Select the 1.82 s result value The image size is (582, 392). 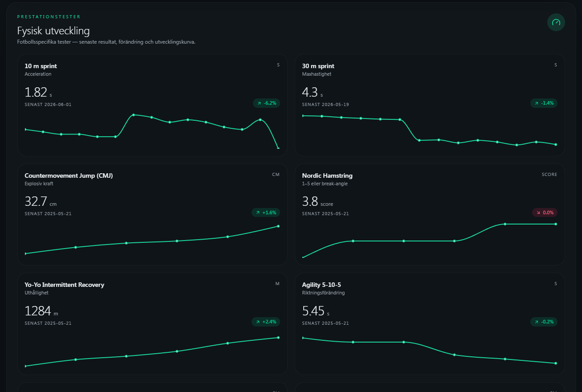[38, 92]
